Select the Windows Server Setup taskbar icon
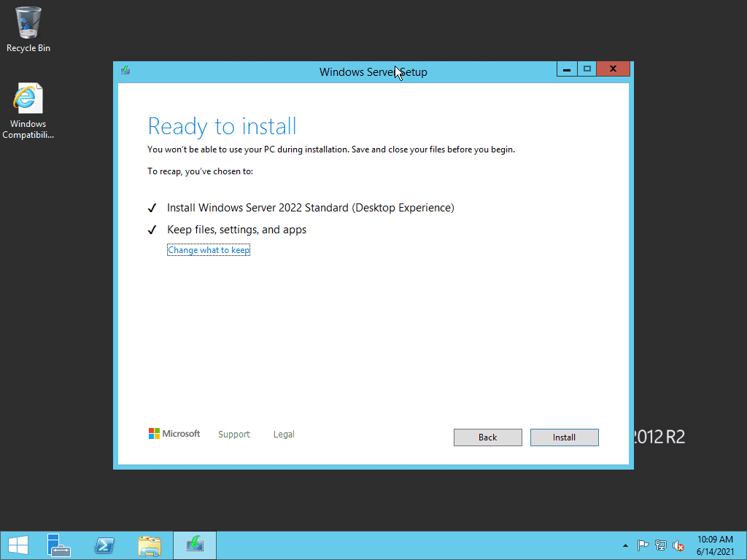Image resolution: width=747 pixels, height=560 pixels. coord(194,545)
